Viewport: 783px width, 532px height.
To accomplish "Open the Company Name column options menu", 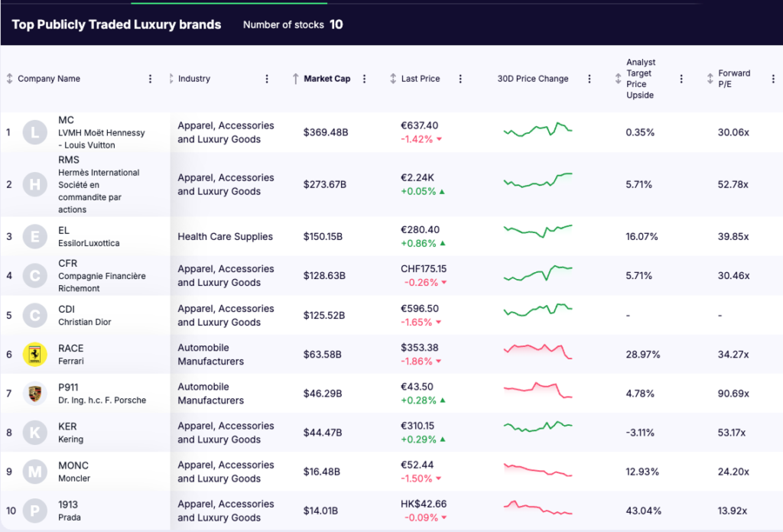I will pyautogui.click(x=150, y=78).
